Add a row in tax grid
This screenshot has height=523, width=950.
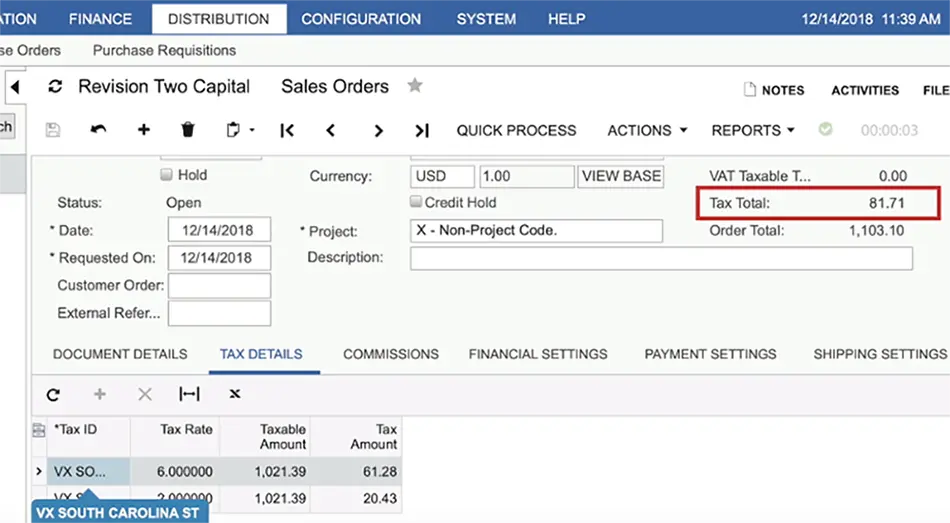pos(99,395)
